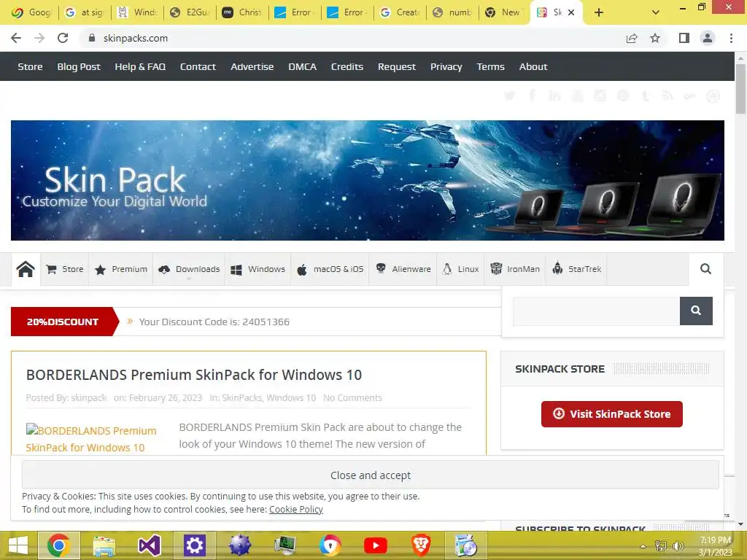Close the current Sk tab
This screenshot has height=560, width=747.
pyautogui.click(x=571, y=12)
